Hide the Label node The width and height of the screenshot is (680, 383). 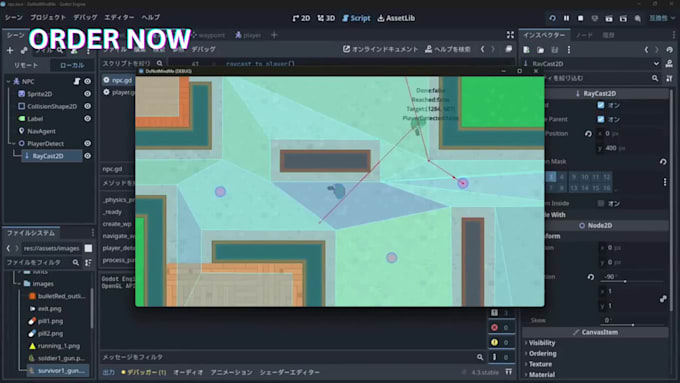coord(88,118)
